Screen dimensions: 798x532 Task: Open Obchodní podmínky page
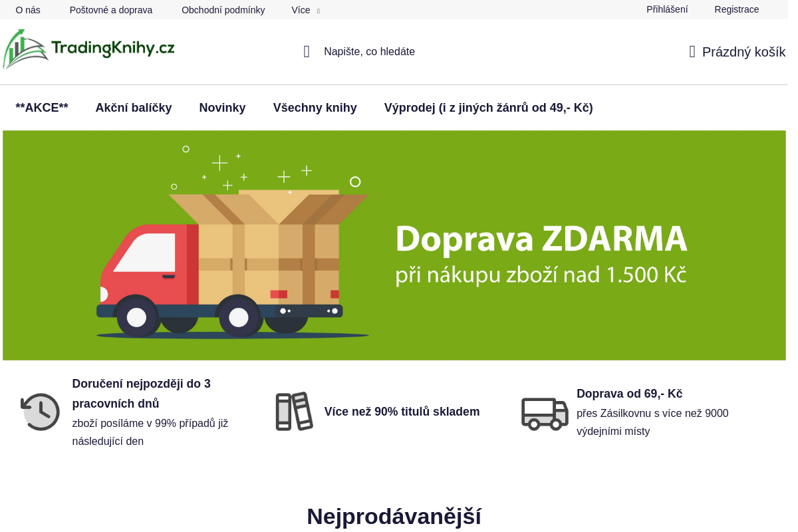[x=223, y=10]
